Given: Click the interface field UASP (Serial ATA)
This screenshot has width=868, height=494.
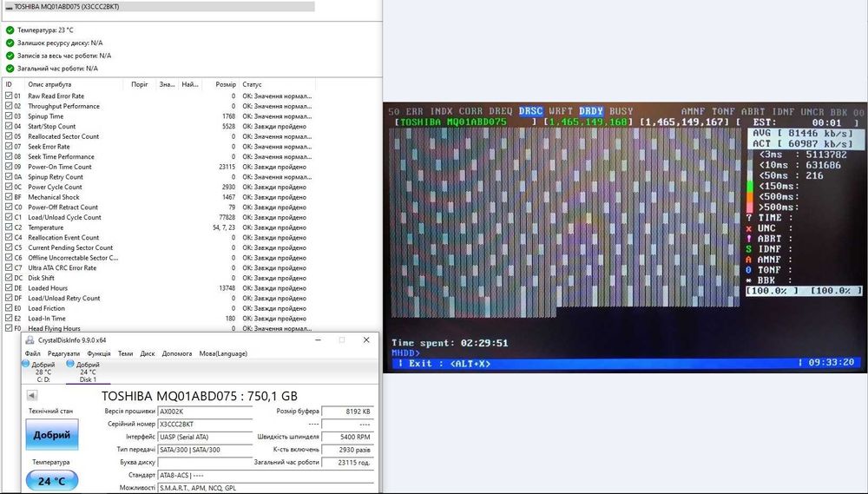Looking at the screenshot, I should (205, 437).
